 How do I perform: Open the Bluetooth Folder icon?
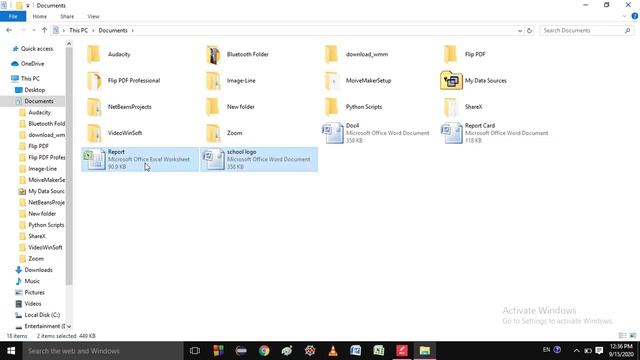213,54
